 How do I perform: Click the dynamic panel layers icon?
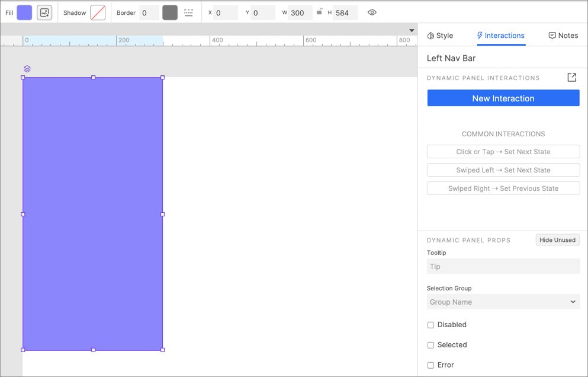[27, 69]
